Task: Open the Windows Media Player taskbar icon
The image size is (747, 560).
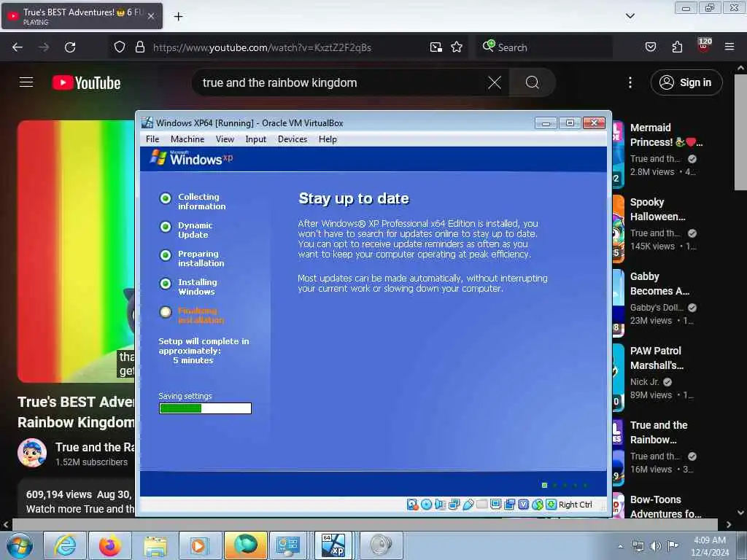Action: pos(200,545)
